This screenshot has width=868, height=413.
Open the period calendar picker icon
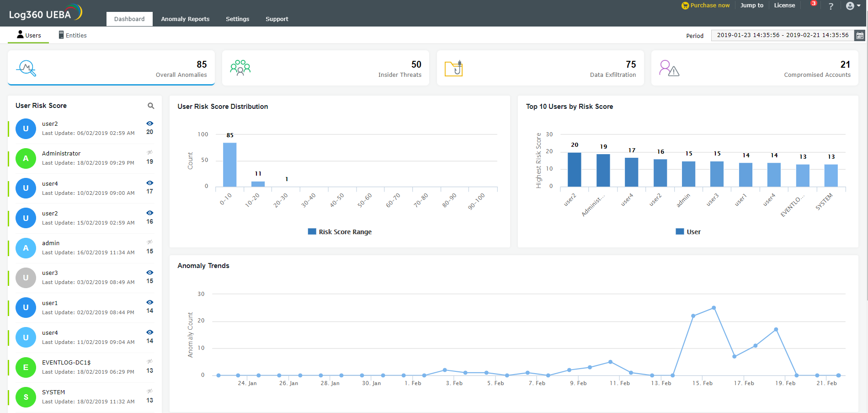pos(860,36)
